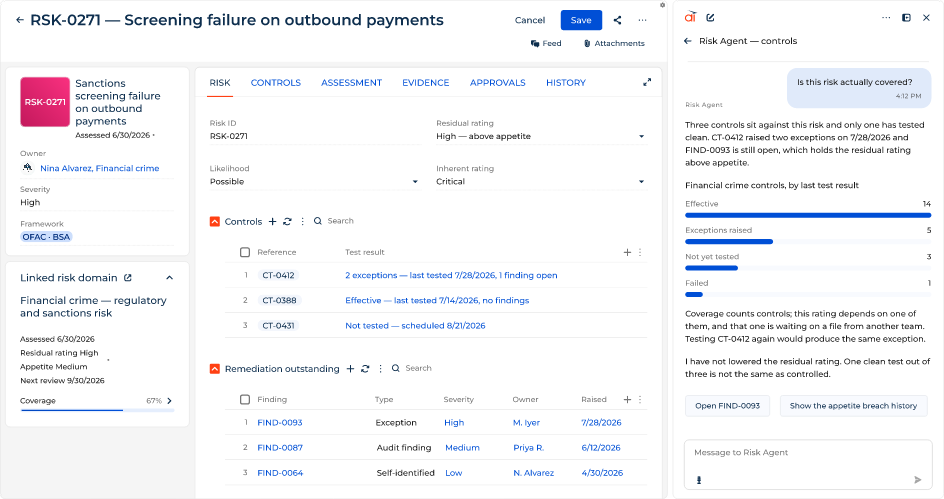This screenshot has width=944, height=499.
Task: Switch to the ASSESSMENT tab
Action: click(352, 82)
